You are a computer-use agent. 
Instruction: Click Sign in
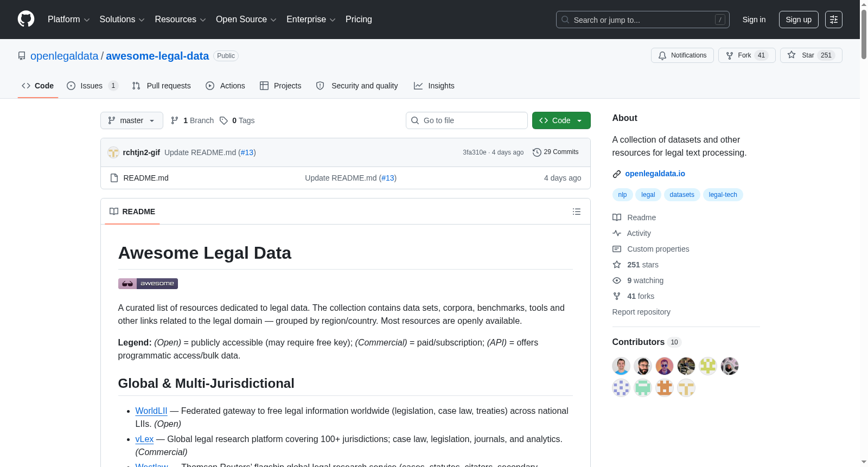click(x=754, y=20)
